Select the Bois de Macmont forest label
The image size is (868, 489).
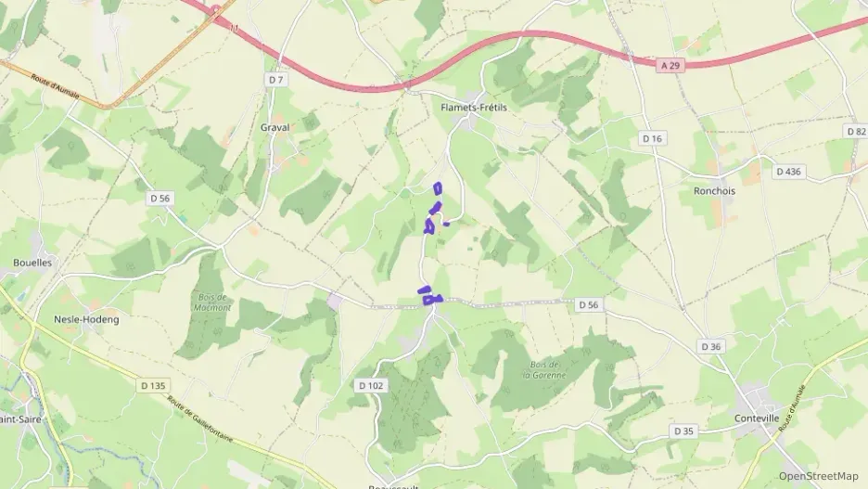(212, 302)
